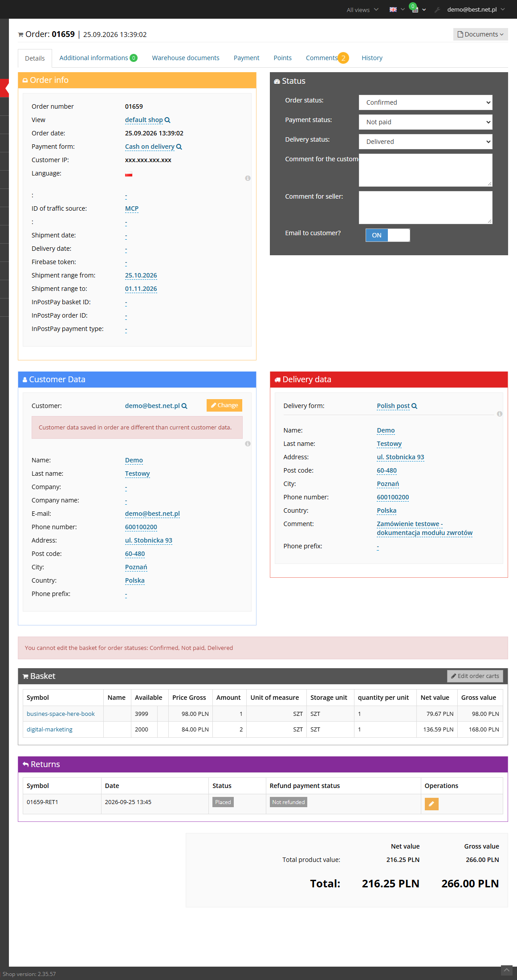Open the busines-space-here-book product link
517x980 pixels.
pyautogui.click(x=61, y=714)
